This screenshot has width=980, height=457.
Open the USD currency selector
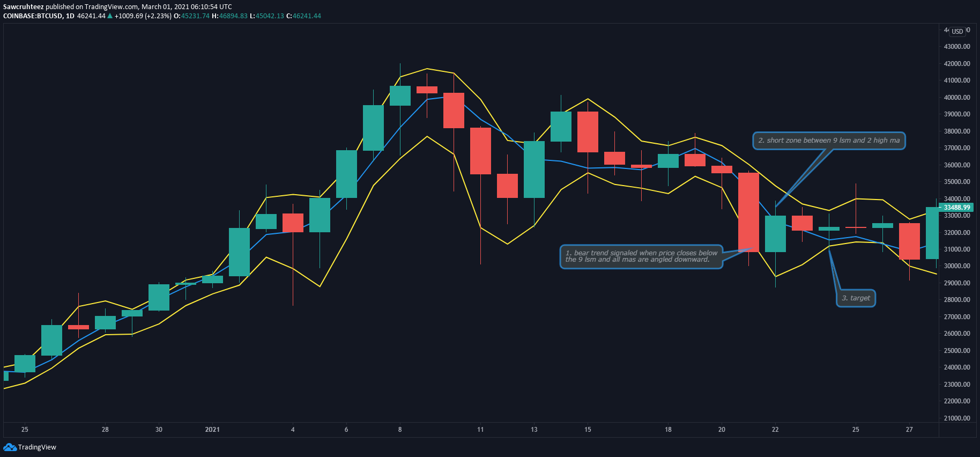(957, 32)
